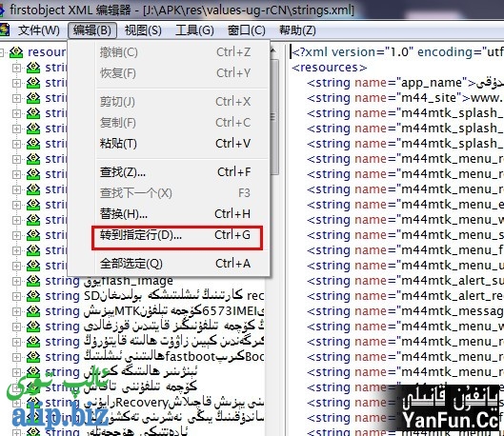
Task: Expand the string node mentioning fastboot
Action: coord(16,357)
